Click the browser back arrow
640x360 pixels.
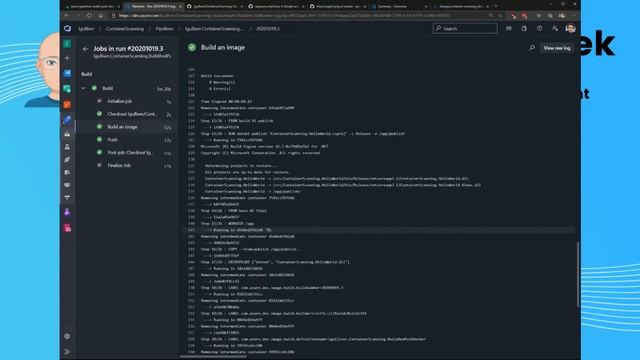click(x=67, y=16)
